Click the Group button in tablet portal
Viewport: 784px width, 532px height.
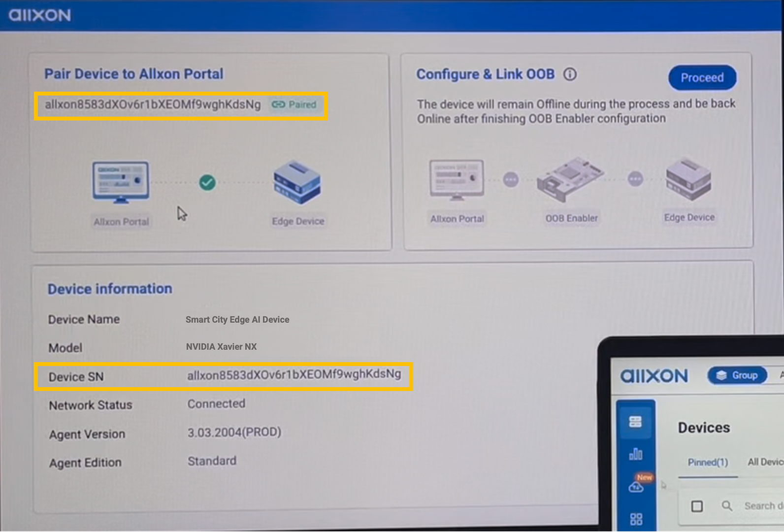point(737,375)
